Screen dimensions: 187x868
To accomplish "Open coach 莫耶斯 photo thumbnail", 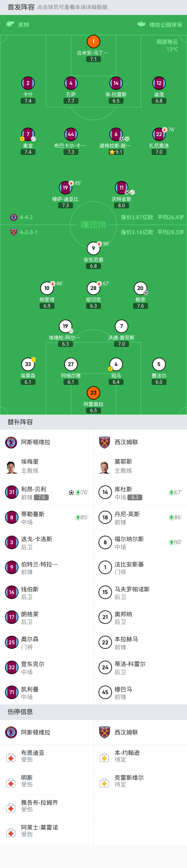I will click(x=105, y=467).
